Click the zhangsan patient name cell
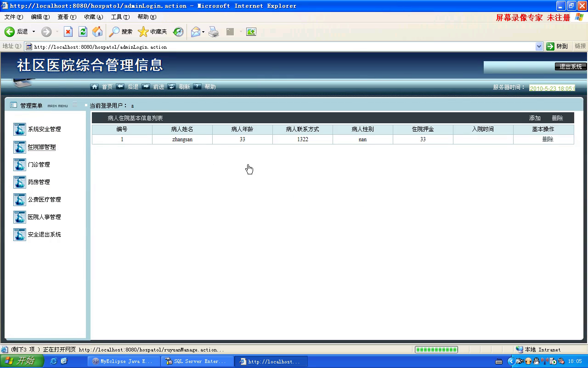 tap(182, 139)
